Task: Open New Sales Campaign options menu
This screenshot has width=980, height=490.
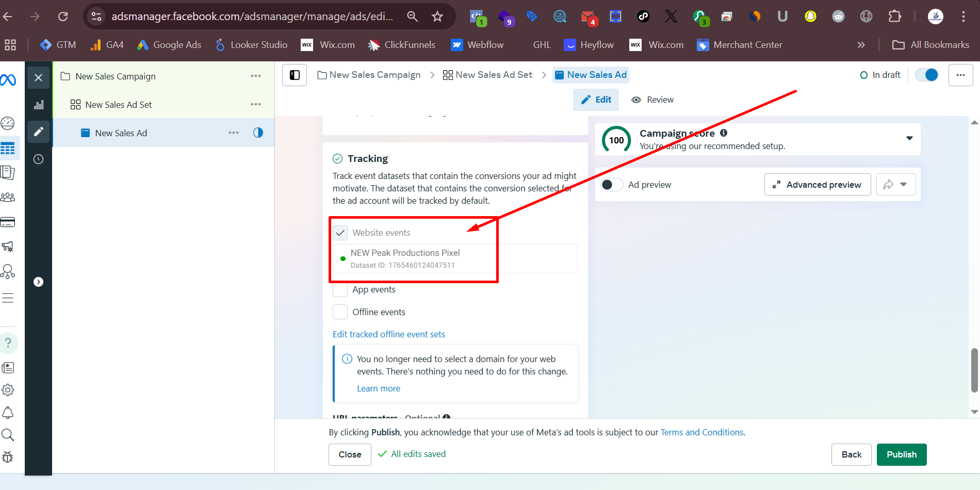Action: (256, 76)
